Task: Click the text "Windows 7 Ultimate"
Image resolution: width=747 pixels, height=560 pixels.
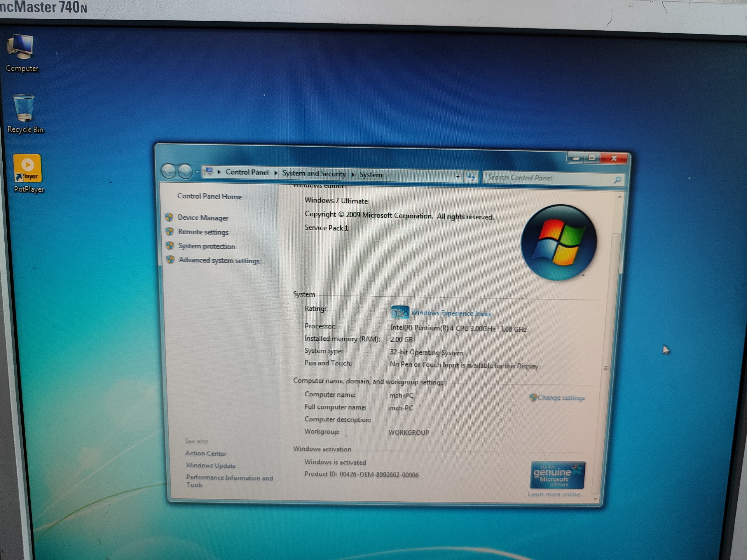Action: (336, 200)
